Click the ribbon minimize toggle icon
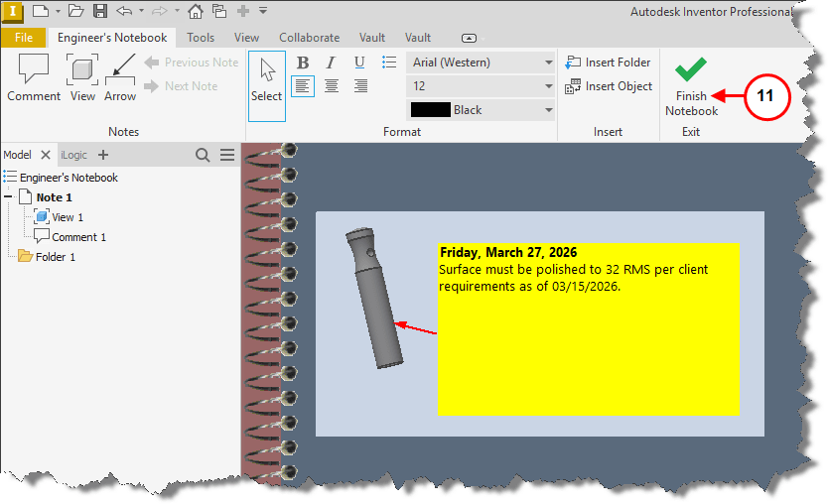The width and height of the screenshot is (828, 504). click(x=469, y=38)
